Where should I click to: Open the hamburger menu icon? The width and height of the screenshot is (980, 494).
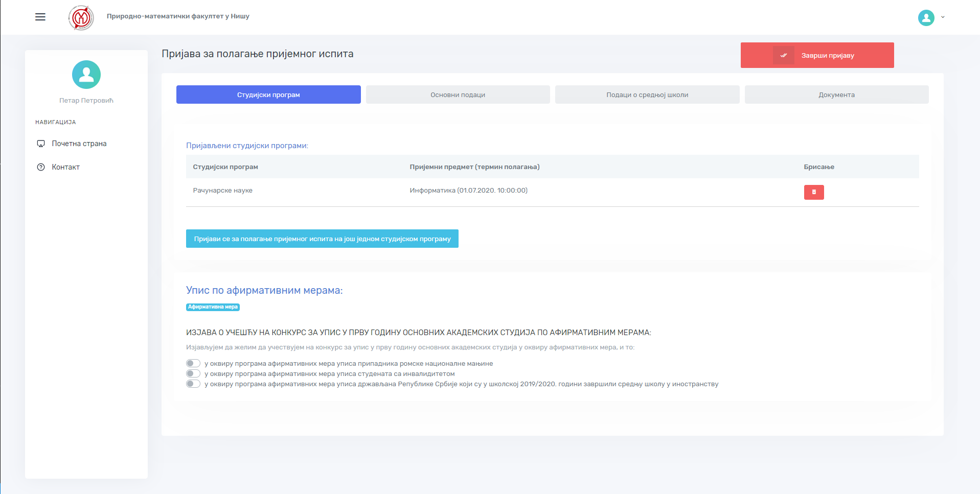point(40,17)
